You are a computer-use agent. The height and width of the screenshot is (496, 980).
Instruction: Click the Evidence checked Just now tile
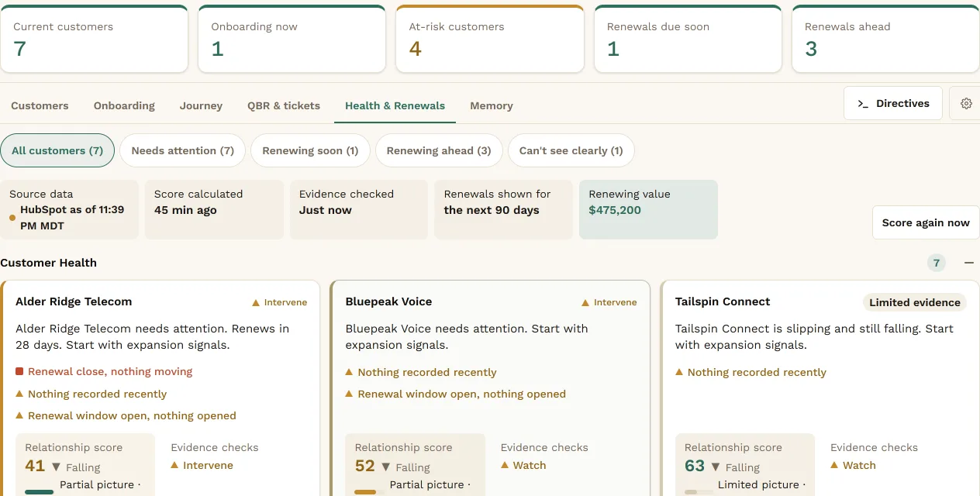click(359, 209)
